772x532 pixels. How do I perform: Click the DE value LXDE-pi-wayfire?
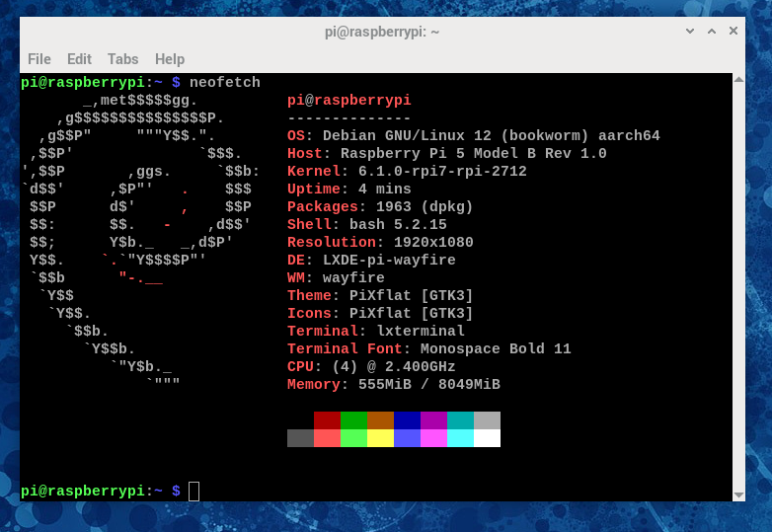tap(389, 260)
